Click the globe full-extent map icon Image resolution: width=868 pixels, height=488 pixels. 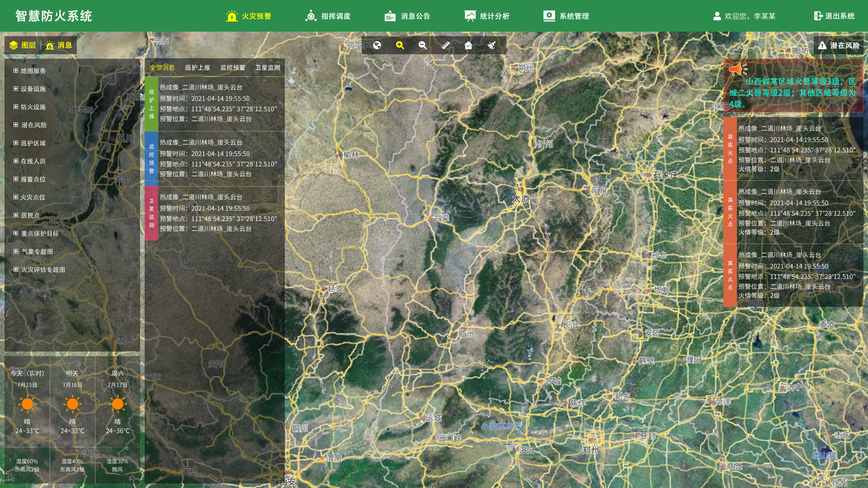pyautogui.click(x=377, y=45)
